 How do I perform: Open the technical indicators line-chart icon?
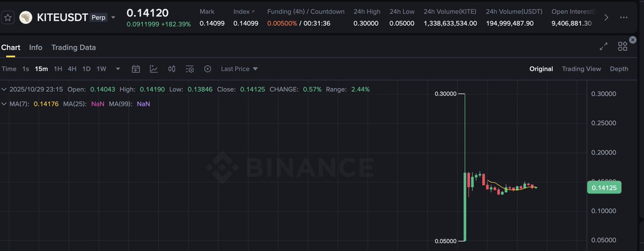tap(153, 69)
